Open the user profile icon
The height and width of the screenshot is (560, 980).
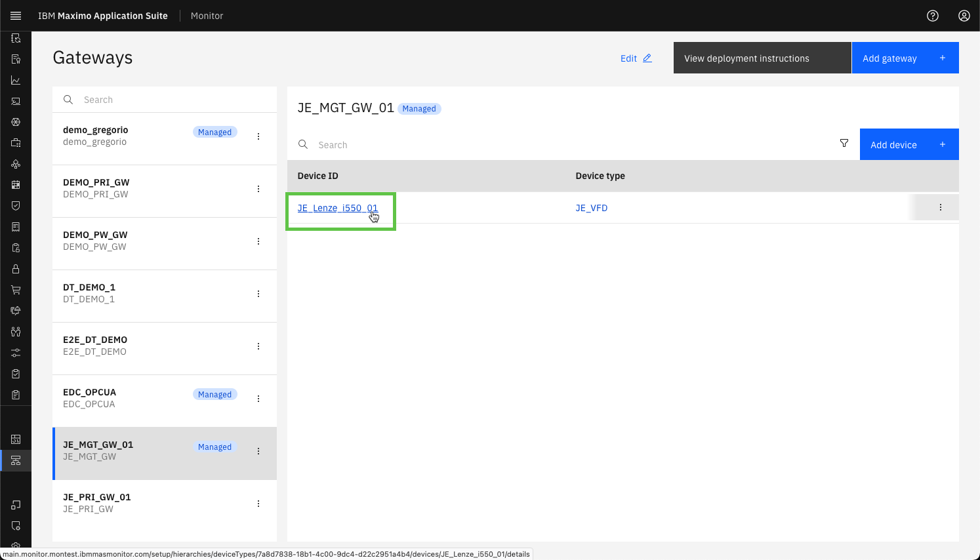tap(964, 16)
